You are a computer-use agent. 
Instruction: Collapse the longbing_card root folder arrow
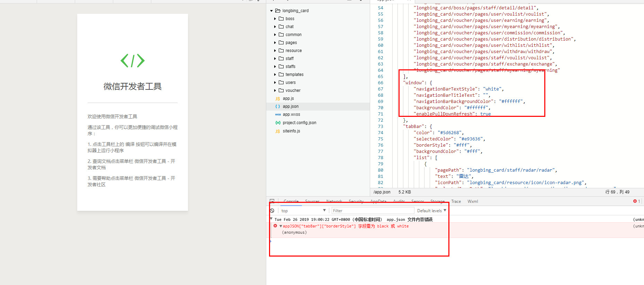[x=271, y=11]
